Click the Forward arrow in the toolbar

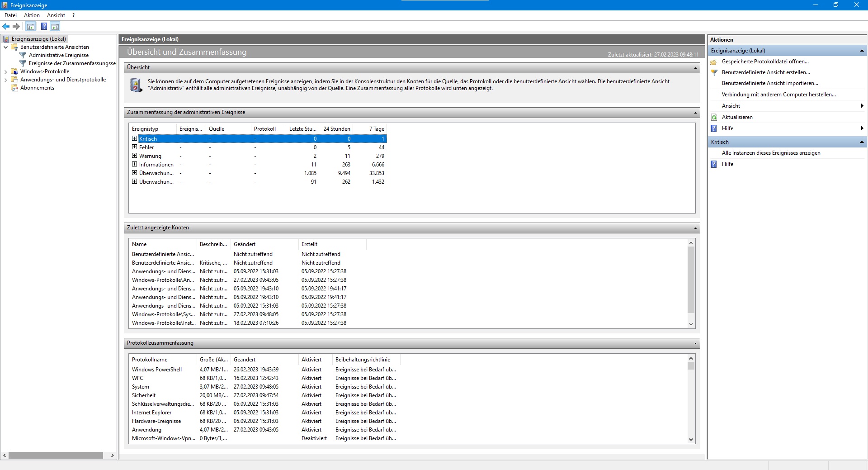click(16, 26)
